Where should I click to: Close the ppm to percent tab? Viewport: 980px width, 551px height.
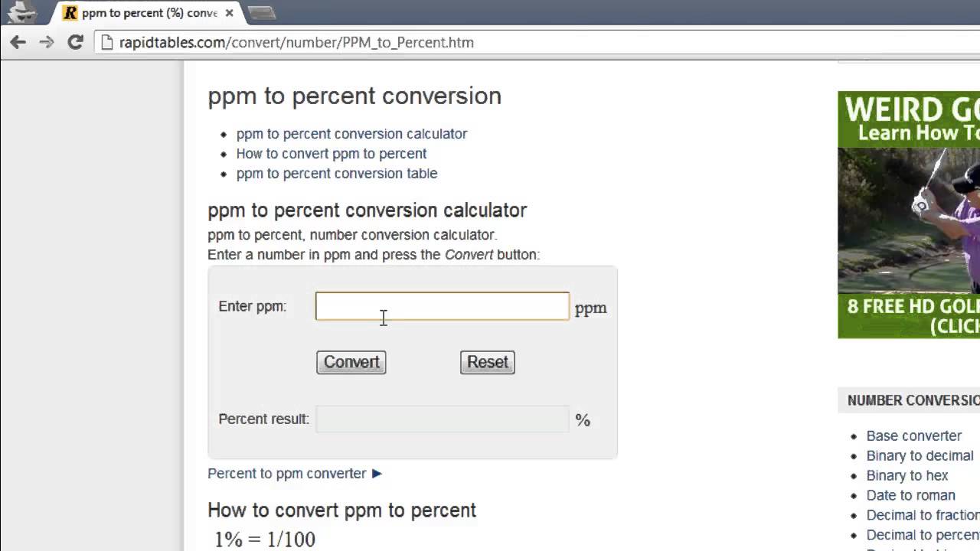(229, 13)
